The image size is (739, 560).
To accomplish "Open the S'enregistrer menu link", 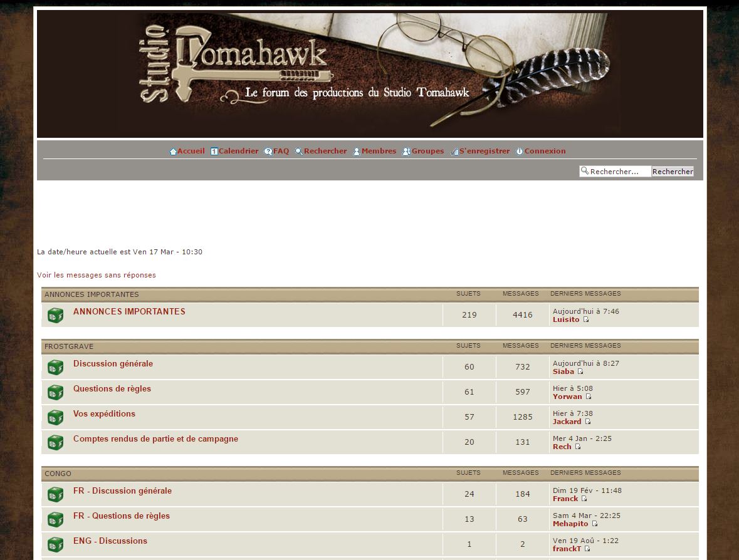I will pyautogui.click(x=485, y=151).
